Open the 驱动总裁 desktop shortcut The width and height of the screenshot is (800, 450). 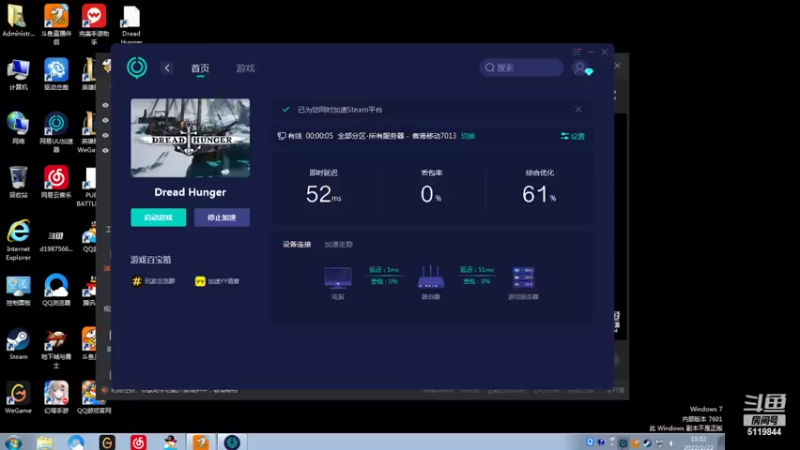pyautogui.click(x=56, y=74)
